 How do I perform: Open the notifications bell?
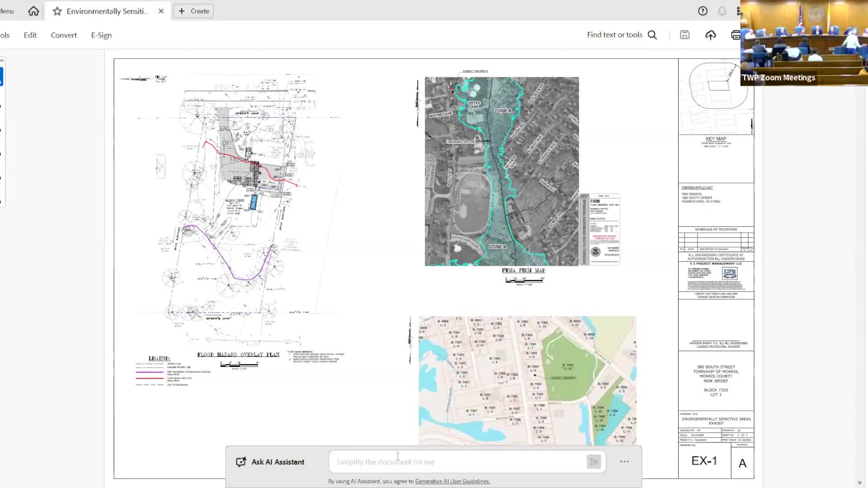[722, 11]
